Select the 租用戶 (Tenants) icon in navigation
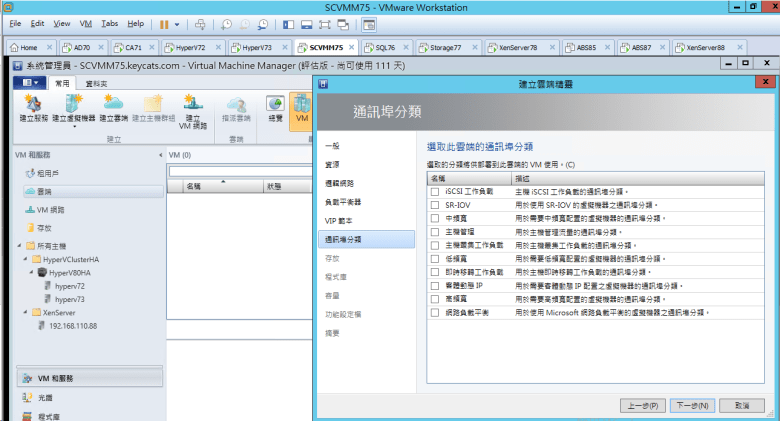The image size is (780, 421). [x=29, y=173]
